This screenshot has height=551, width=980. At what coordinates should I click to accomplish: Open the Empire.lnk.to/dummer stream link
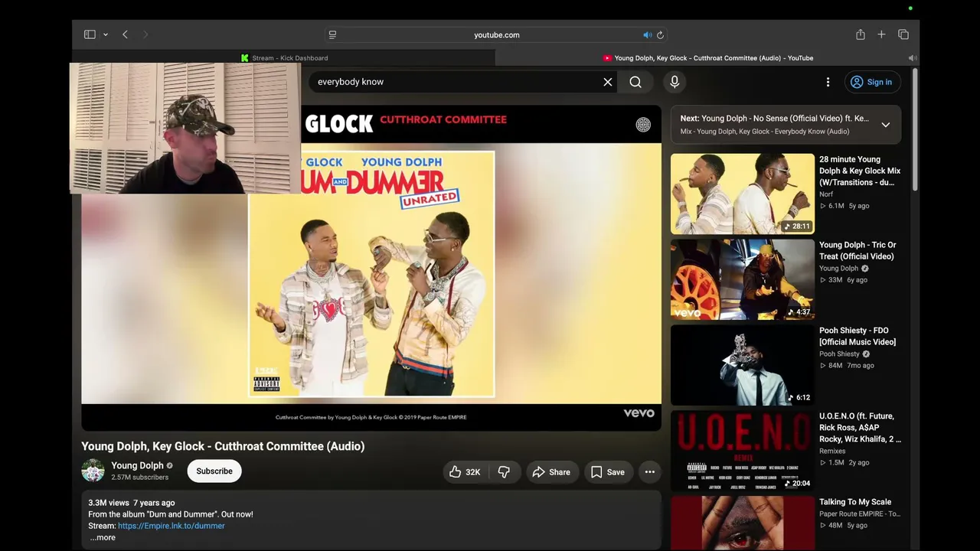pyautogui.click(x=171, y=526)
